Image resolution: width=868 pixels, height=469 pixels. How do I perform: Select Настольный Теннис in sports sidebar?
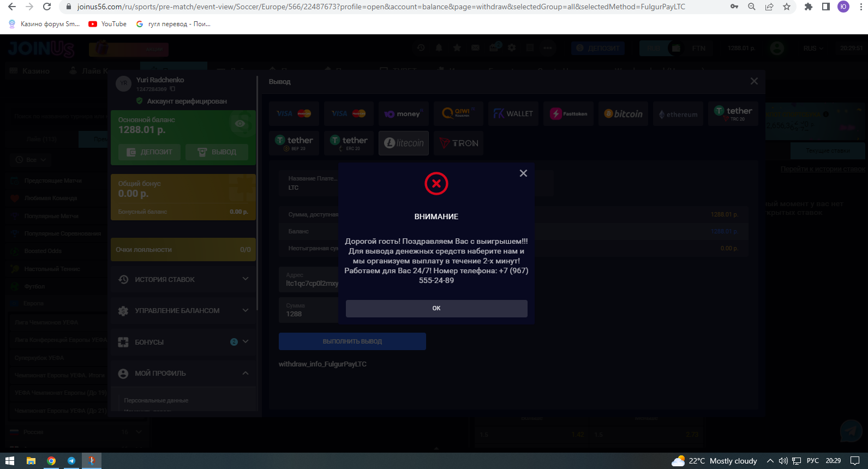coord(52,269)
